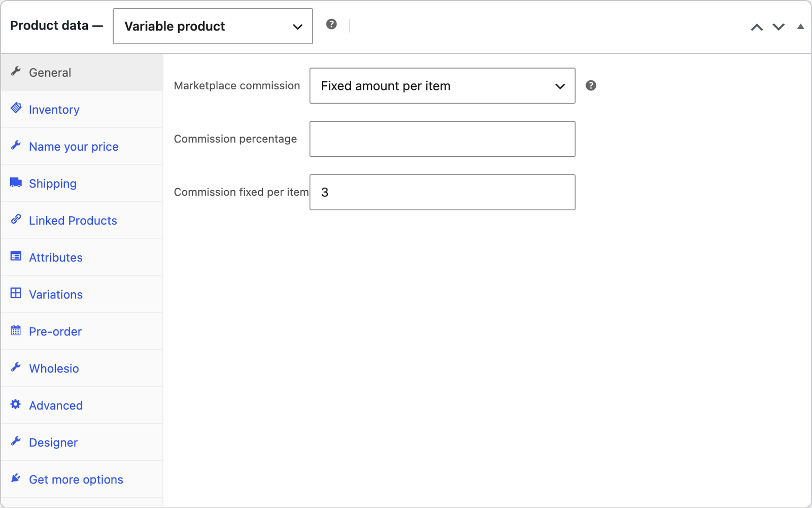Image resolution: width=812 pixels, height=508 pixels.
Task: Open the Fixed amount per item dropdown
Action: (x=443, y=86)
